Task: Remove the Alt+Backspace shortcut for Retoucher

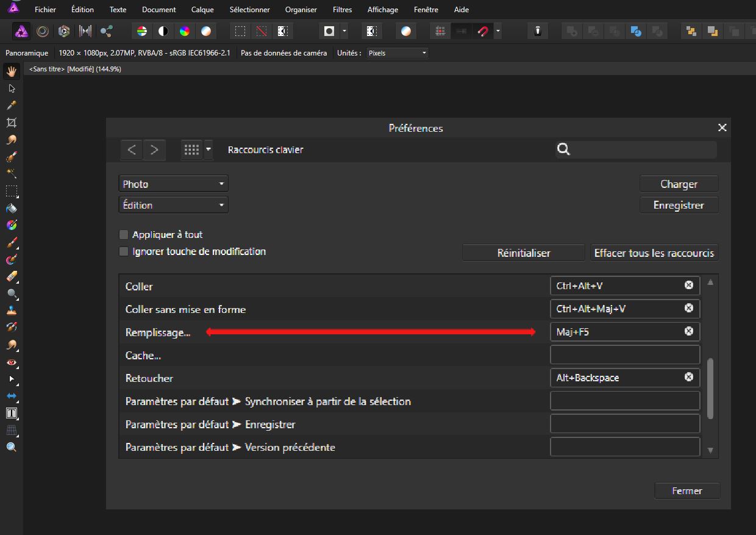Action: (689, 377)
